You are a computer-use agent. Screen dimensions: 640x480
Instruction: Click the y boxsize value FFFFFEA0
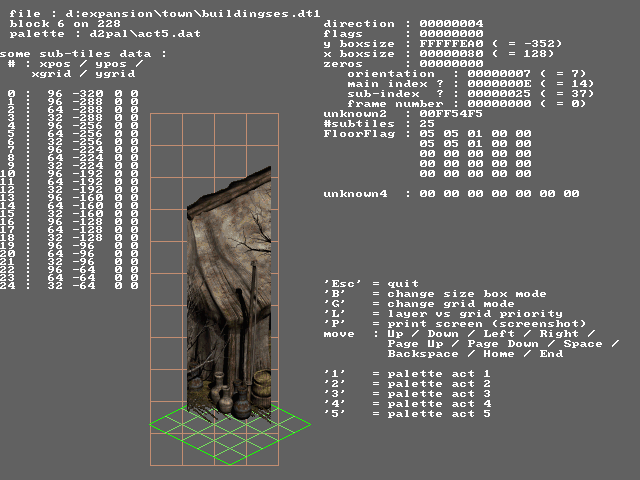click(451, 44)
